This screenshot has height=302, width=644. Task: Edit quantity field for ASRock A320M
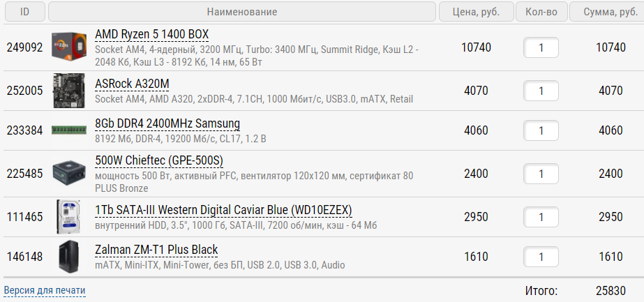(x=541, y=91)
